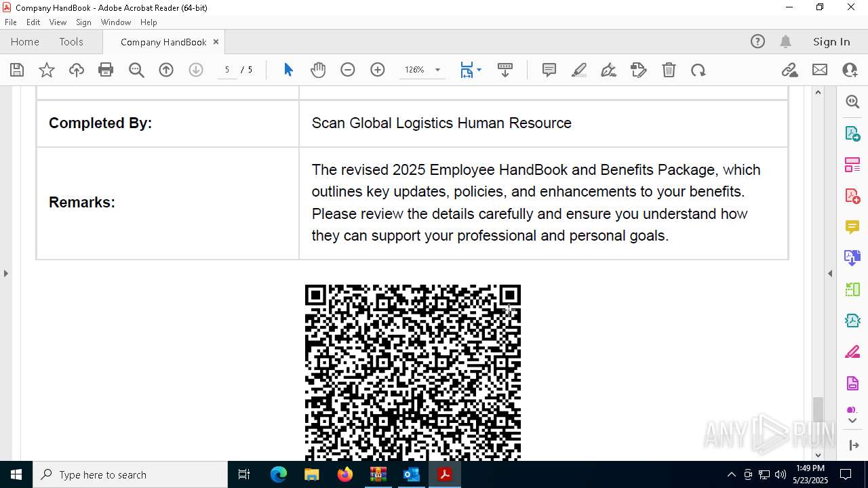
Task: Click the scrollbar up arrow
Action: [818, 92]
